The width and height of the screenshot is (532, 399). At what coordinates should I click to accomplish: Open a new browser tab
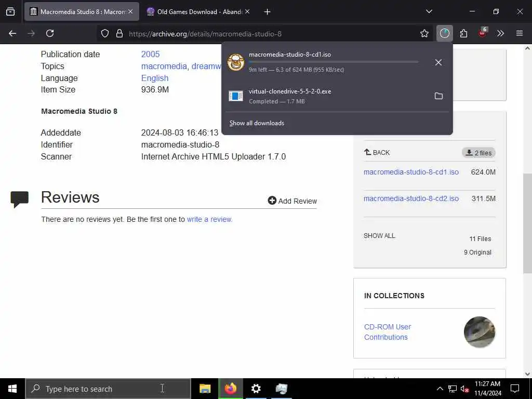[268, 12]
